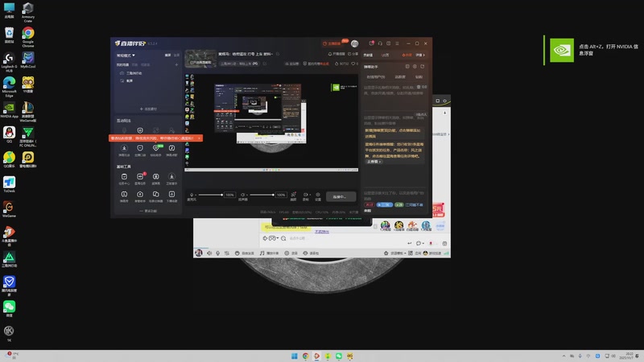Dismiss the orange warning banner with its X
This screenshot has height=362, width=644.
point(199,138)
